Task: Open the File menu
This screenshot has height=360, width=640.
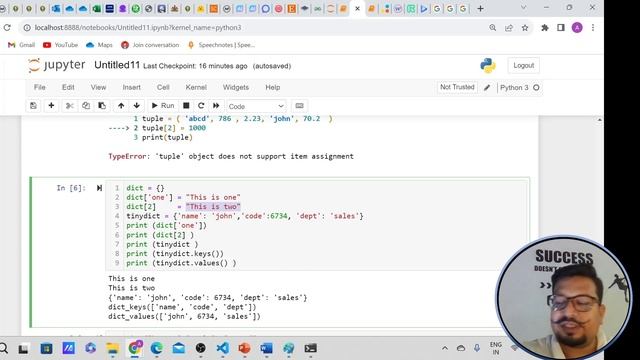Action: (40, 87)
